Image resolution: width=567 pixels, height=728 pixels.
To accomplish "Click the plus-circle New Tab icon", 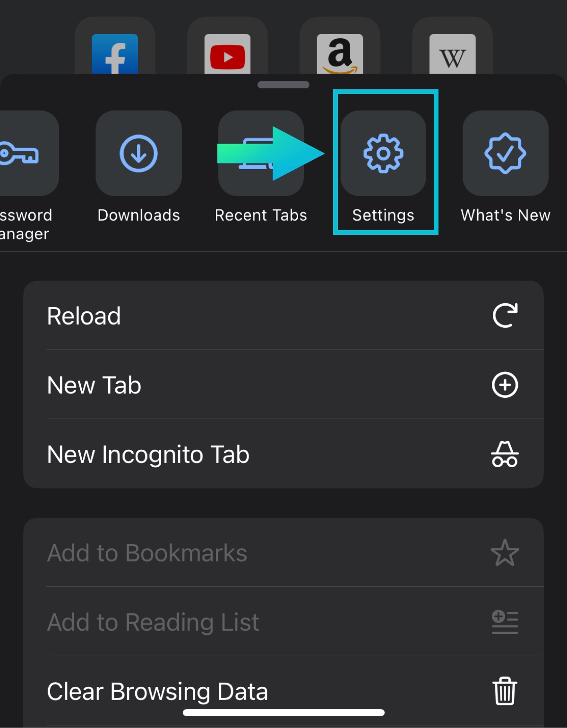I will (505, 385).
